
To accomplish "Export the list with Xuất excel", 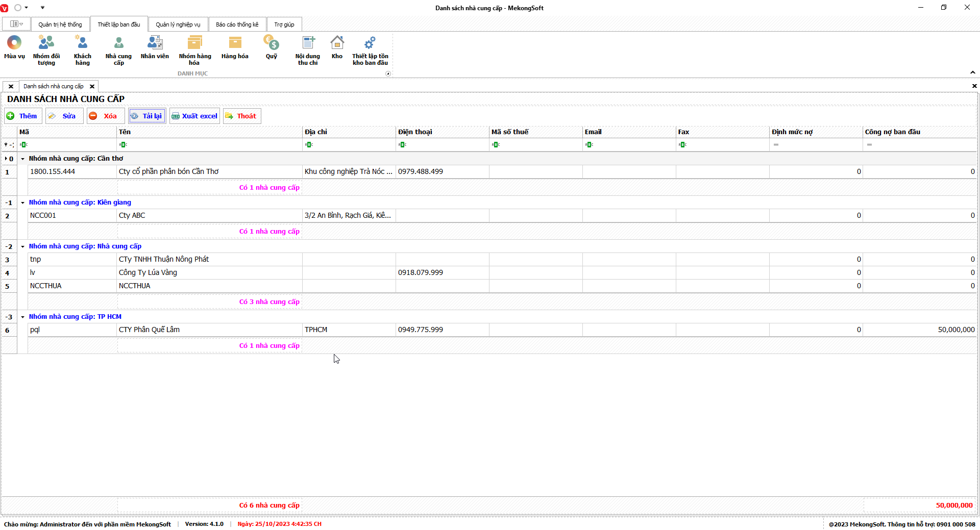I will [194, 116].
